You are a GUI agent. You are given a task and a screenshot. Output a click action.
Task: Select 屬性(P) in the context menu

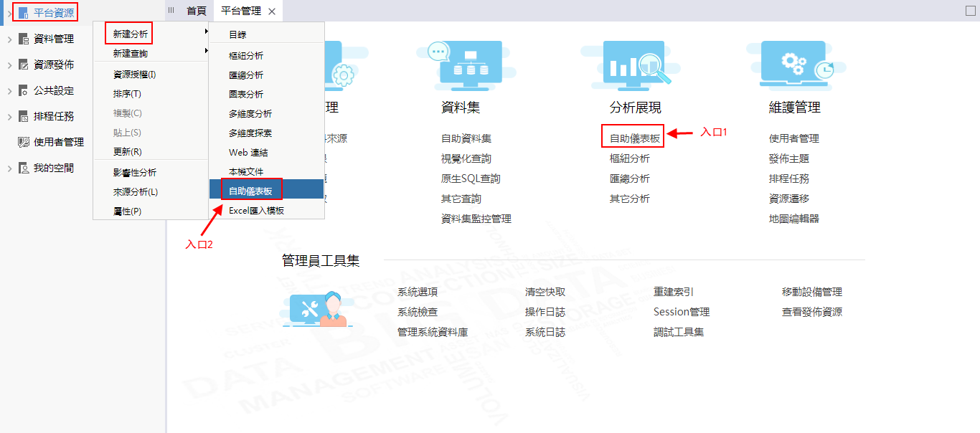(x=128, y=211)
